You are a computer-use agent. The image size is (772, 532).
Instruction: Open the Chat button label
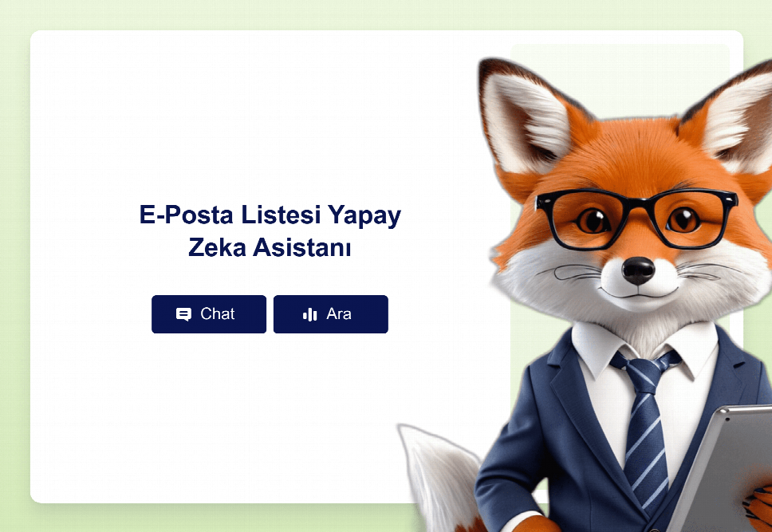coord(217,313)
